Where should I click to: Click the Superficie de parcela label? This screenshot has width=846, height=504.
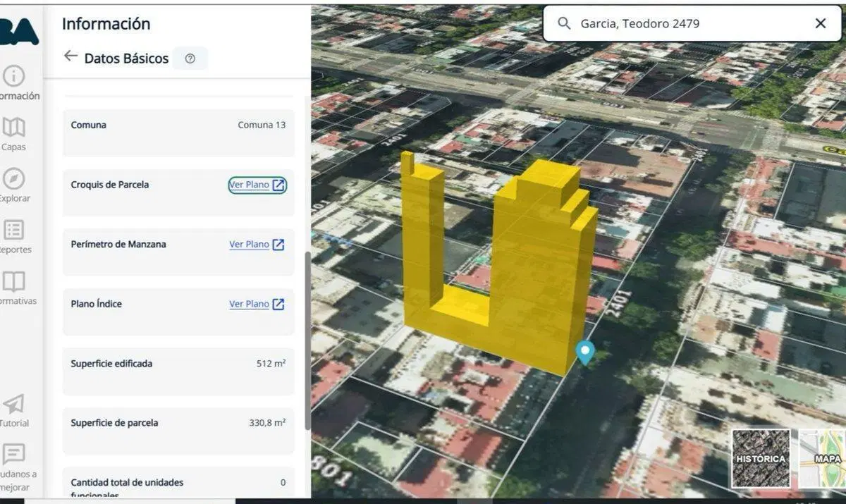click(x=114, y=423)
